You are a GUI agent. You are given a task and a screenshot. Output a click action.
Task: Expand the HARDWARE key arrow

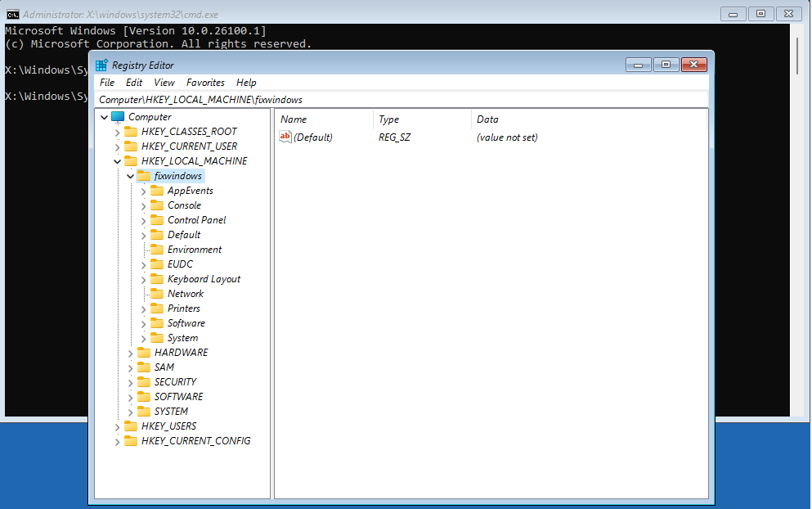(x=131, y=353)
